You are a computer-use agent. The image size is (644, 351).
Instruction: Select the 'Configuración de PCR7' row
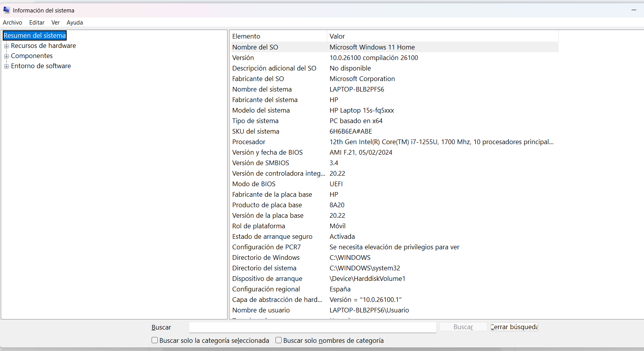pos(395,247)
